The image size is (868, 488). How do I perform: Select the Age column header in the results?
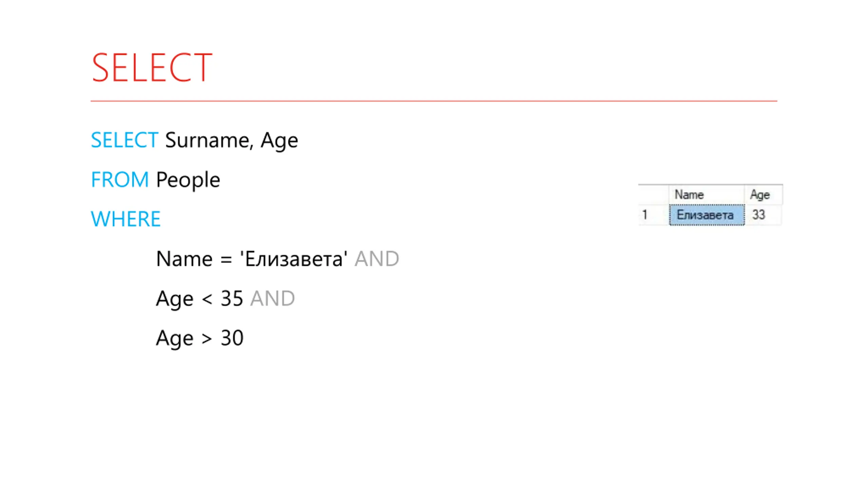pyautogui.click(x=764, y=195)
